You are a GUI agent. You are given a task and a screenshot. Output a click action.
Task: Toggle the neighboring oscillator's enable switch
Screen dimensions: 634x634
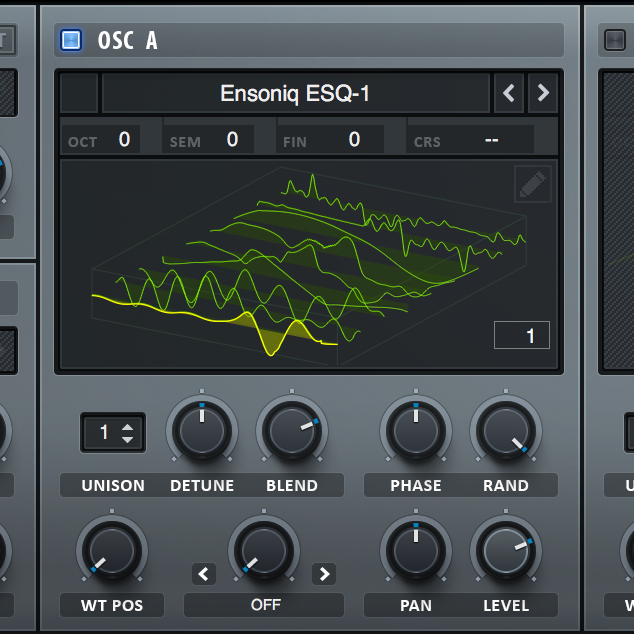pyautogui.click(x=615, y=40)
